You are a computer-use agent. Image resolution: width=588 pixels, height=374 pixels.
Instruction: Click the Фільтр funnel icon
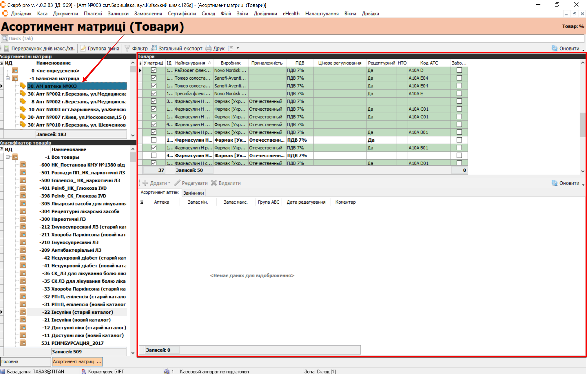[x=127, y=48]
